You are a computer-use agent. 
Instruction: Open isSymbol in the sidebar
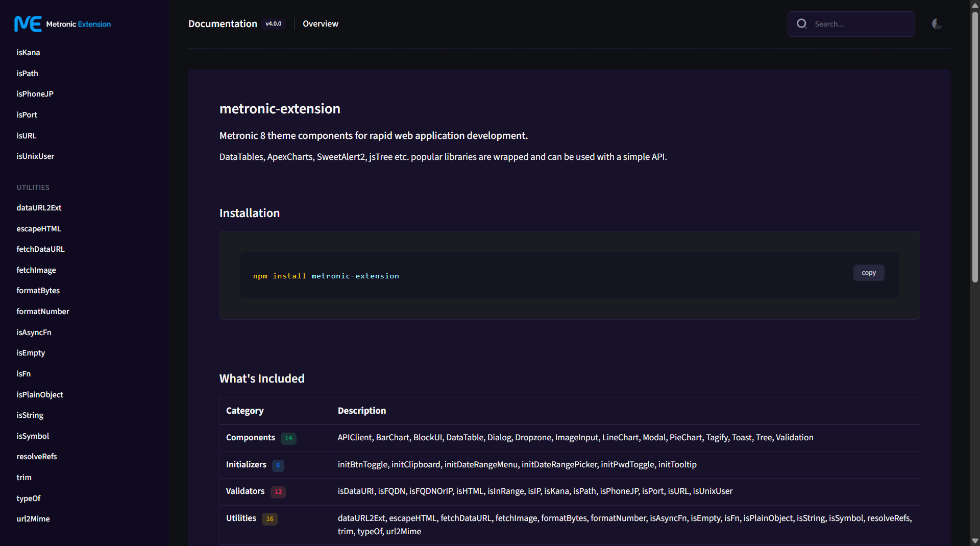[x=33, y=436]
